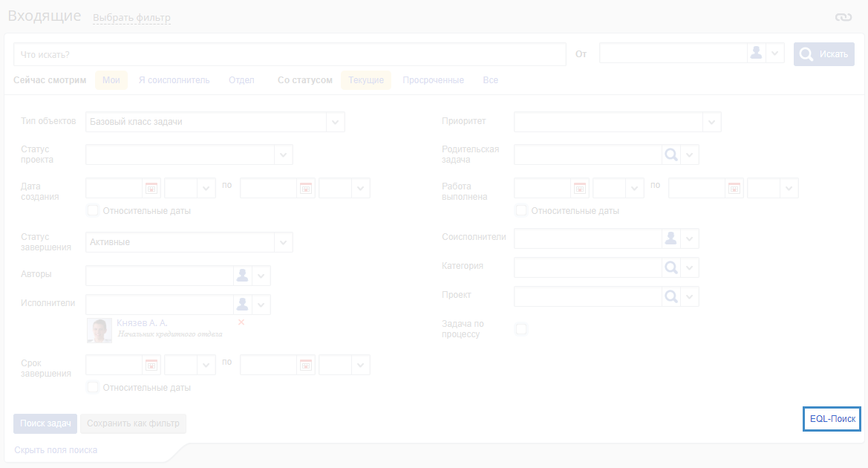Expand the object type dropdown

click(335, 122)
